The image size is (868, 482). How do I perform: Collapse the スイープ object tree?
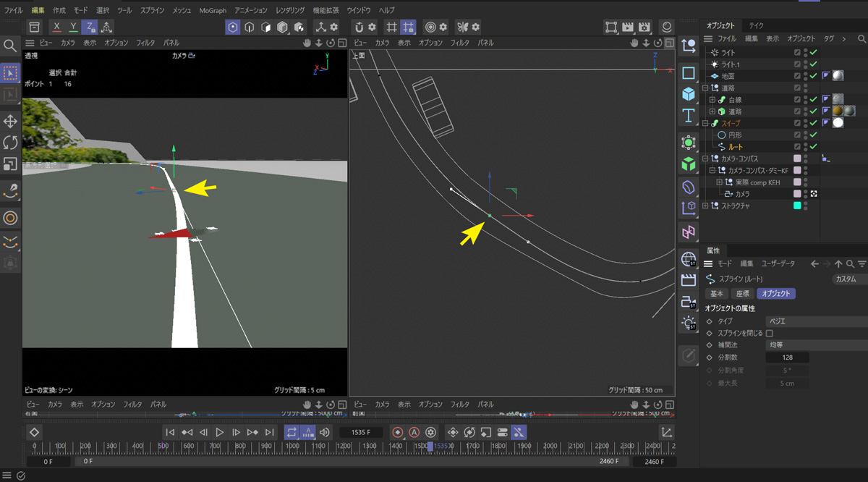tap(705, 124)
